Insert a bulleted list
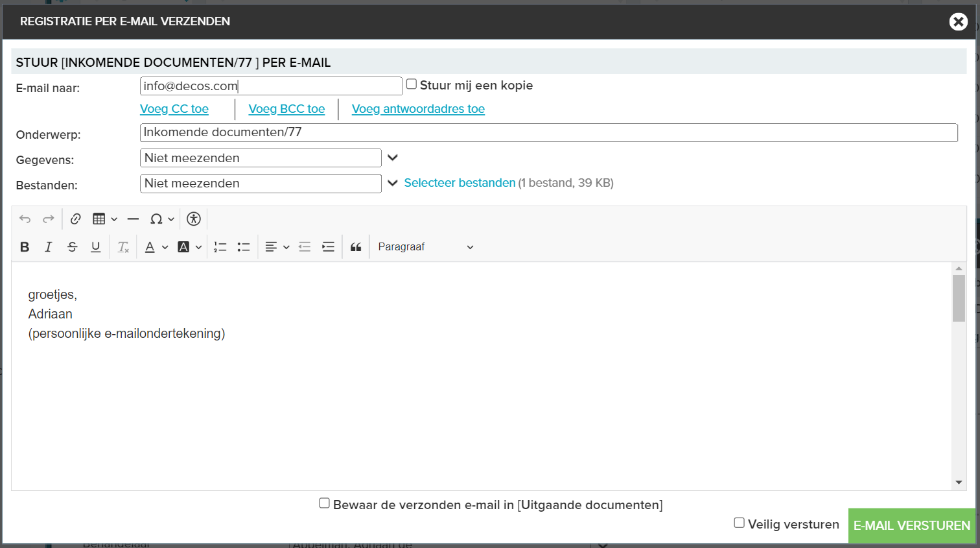 tap(244, 247)
